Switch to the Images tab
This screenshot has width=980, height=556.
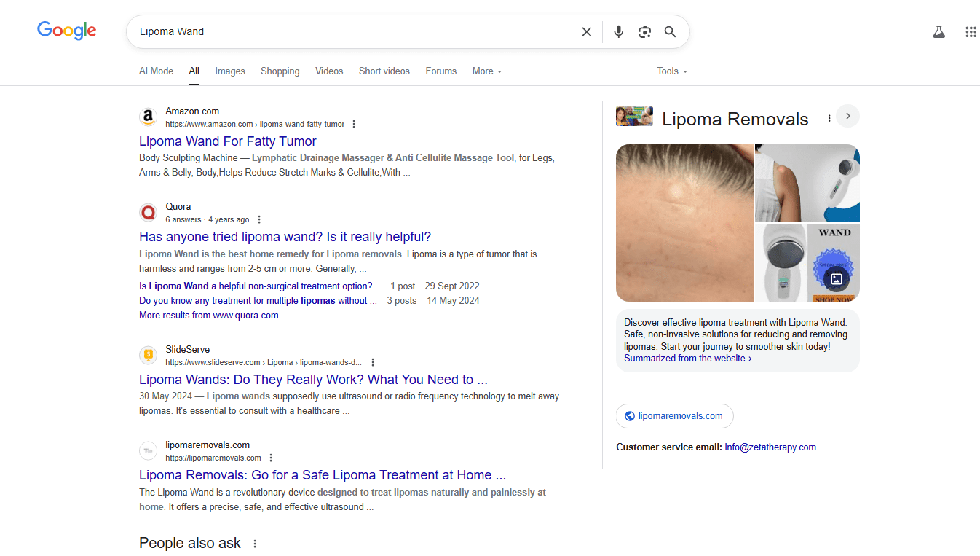point(230,71)
